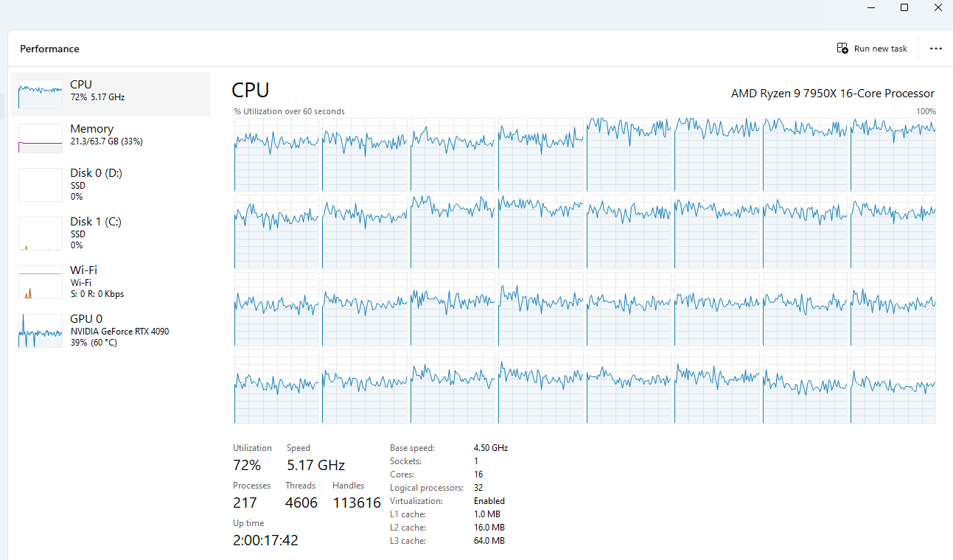Click the 72% value under Utilization

(x=247, y=465)
